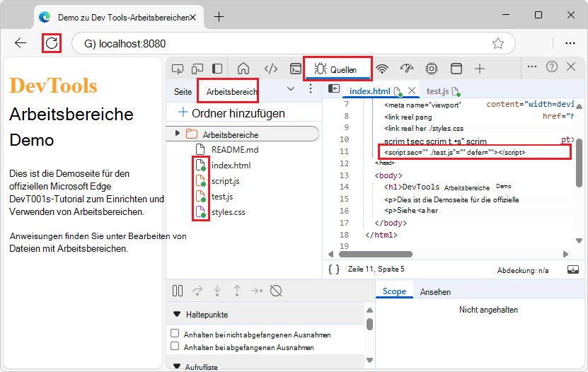
Task: Close the Demo zu DevTools browser tab
Action: pos(192,18)
